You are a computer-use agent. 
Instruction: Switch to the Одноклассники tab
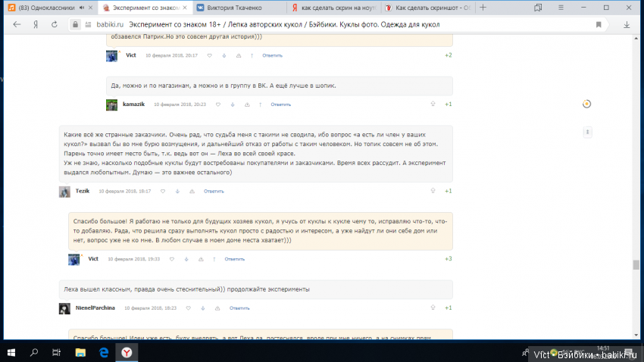coord(47,7)
